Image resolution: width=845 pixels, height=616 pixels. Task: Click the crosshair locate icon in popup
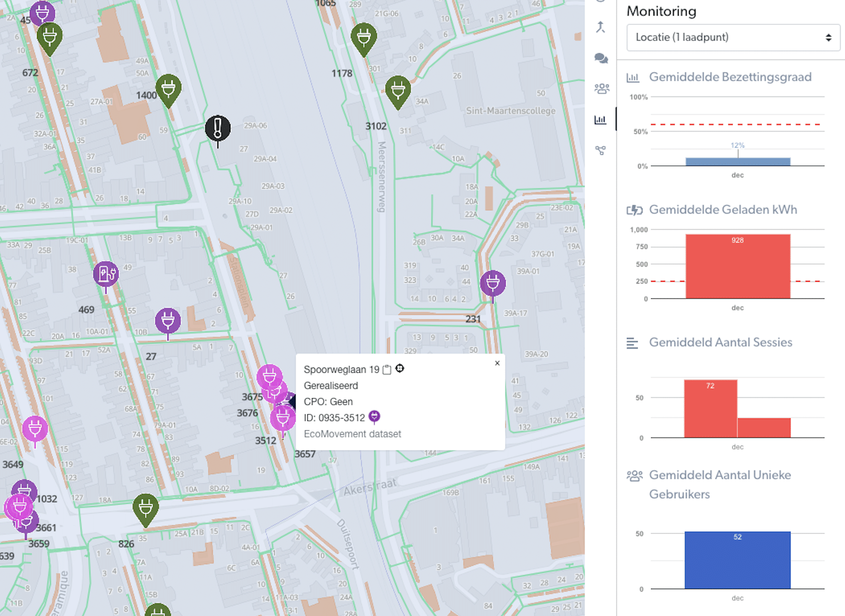[x=400, y=368]
